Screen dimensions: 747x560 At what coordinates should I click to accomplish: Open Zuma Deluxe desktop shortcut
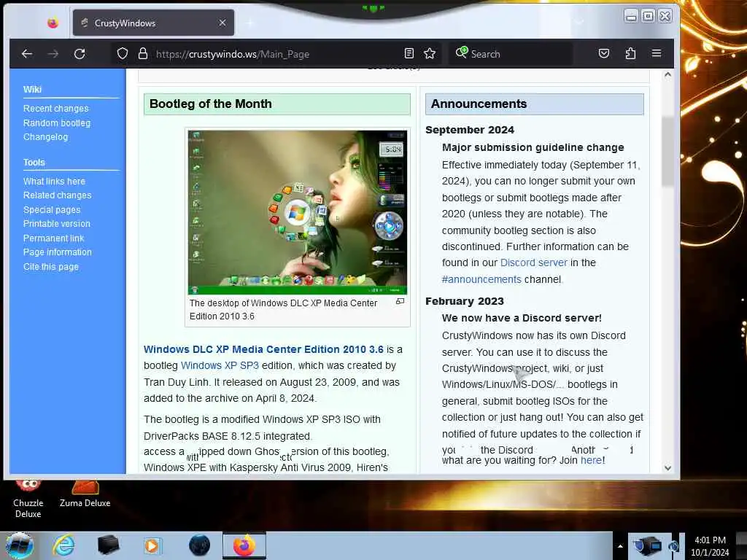[85, 495]
